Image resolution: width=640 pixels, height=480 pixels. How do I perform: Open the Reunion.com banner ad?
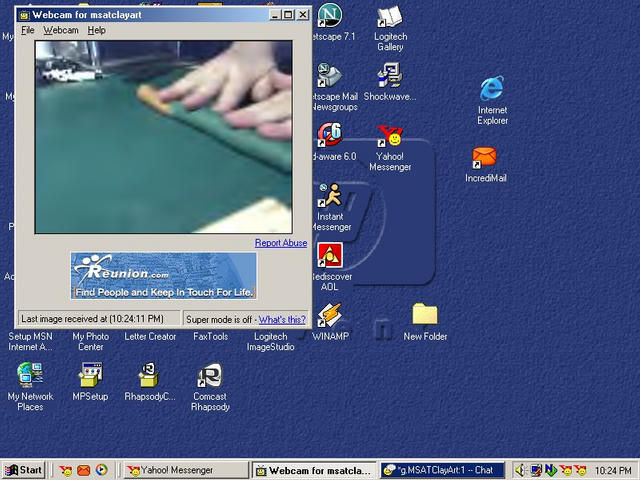click(163, 276)
